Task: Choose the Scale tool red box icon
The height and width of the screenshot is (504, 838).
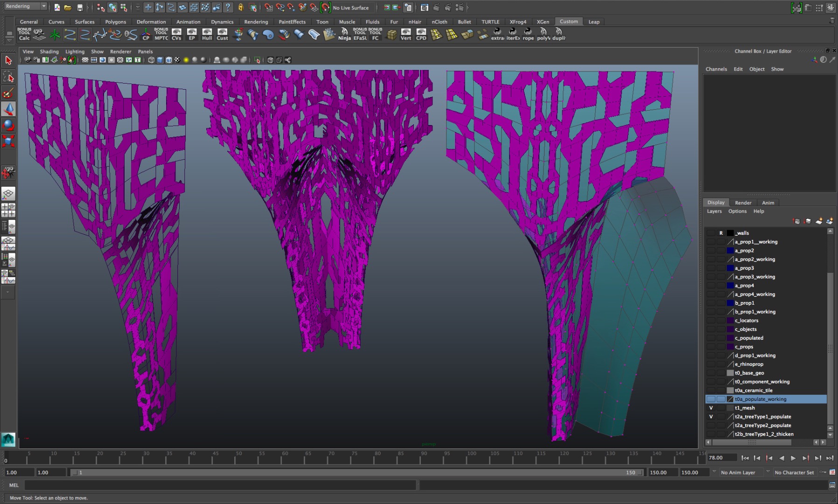Action: point(8,141)
